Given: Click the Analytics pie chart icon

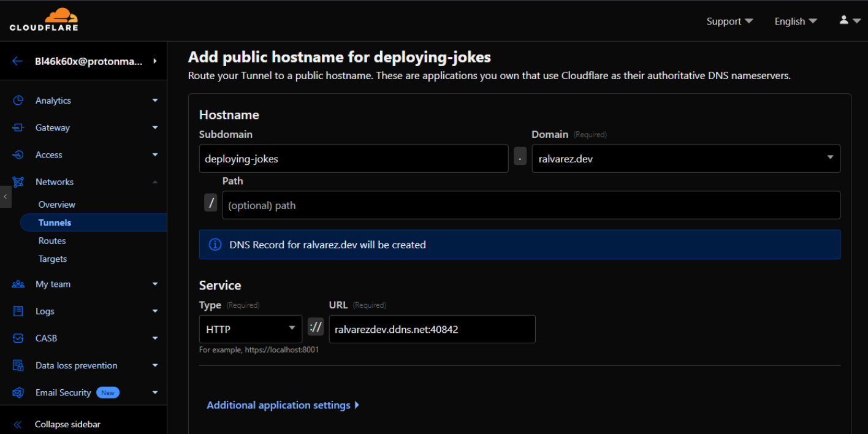Looking at the screenshot, I should 18,101.
